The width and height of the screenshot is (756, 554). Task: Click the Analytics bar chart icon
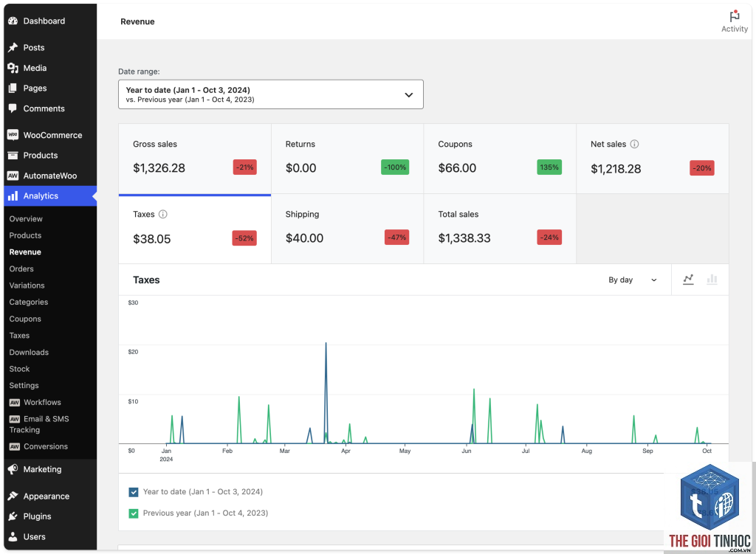(13, 195)
